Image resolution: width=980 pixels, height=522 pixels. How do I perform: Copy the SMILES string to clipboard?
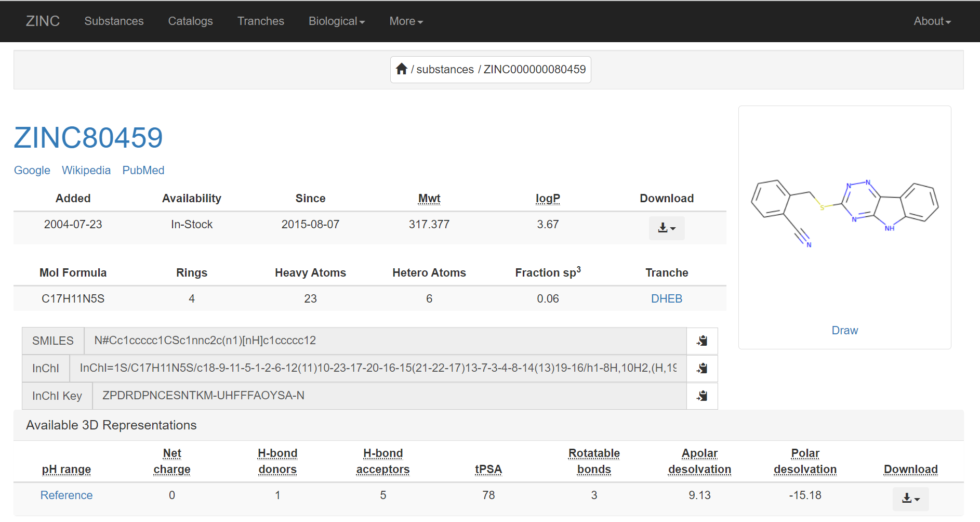coord(702,341)
